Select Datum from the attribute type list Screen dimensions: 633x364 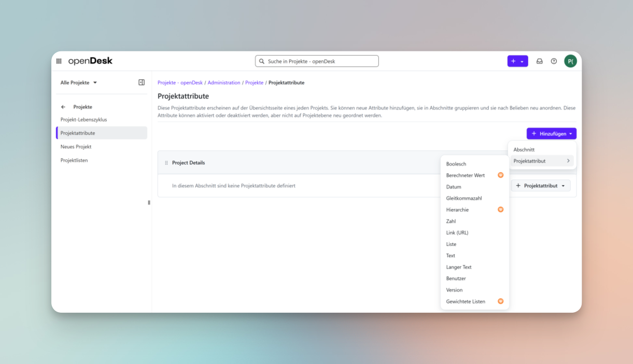[454, 187]
